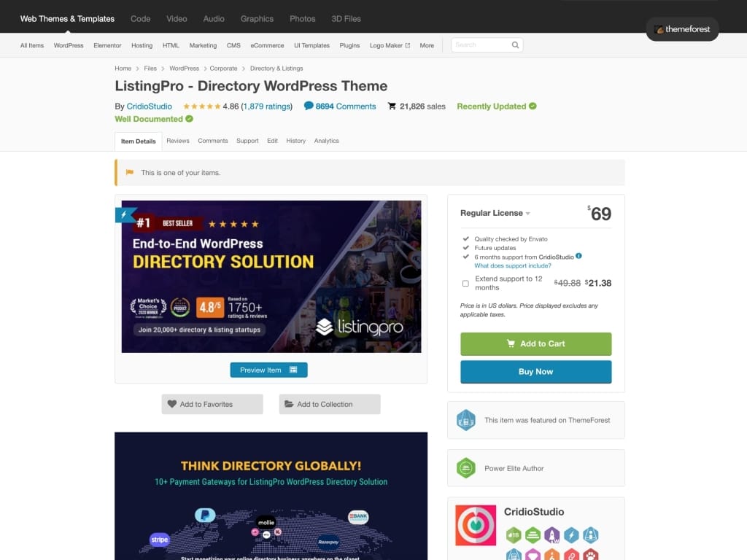Click the comments speech bubble icon
747x560 pixels.
tap(309, 106)
